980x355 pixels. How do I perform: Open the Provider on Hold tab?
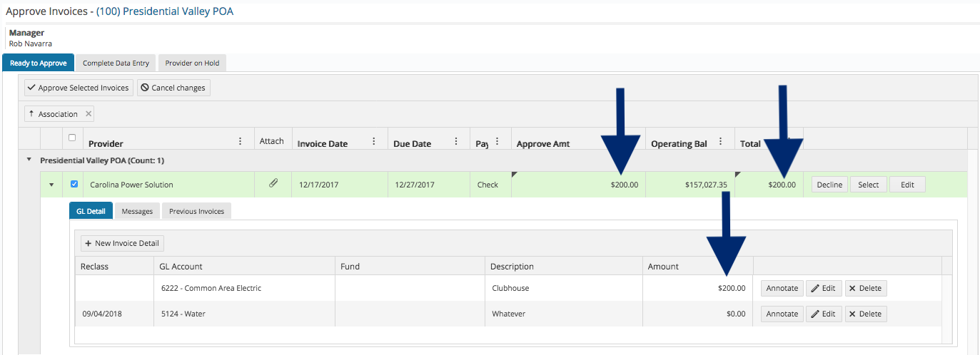pos(192,63)
